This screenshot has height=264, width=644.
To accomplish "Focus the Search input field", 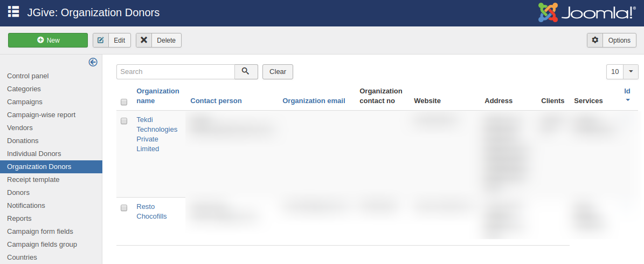I will point(175,72).
